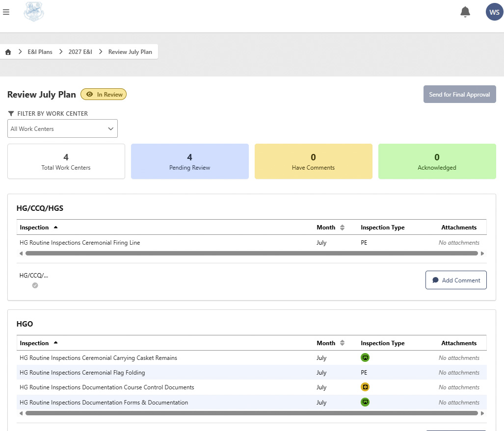Click the HGO table right scroll arrow
Viewport: 504px width, 431px height.
[x=482, y=413]
